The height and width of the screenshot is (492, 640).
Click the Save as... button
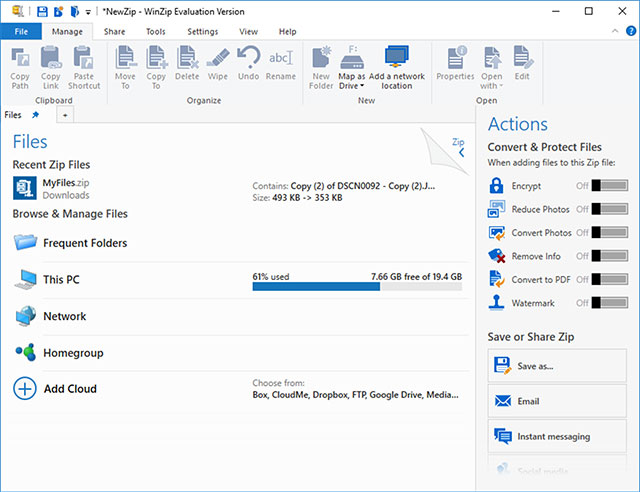click(557, 365)
